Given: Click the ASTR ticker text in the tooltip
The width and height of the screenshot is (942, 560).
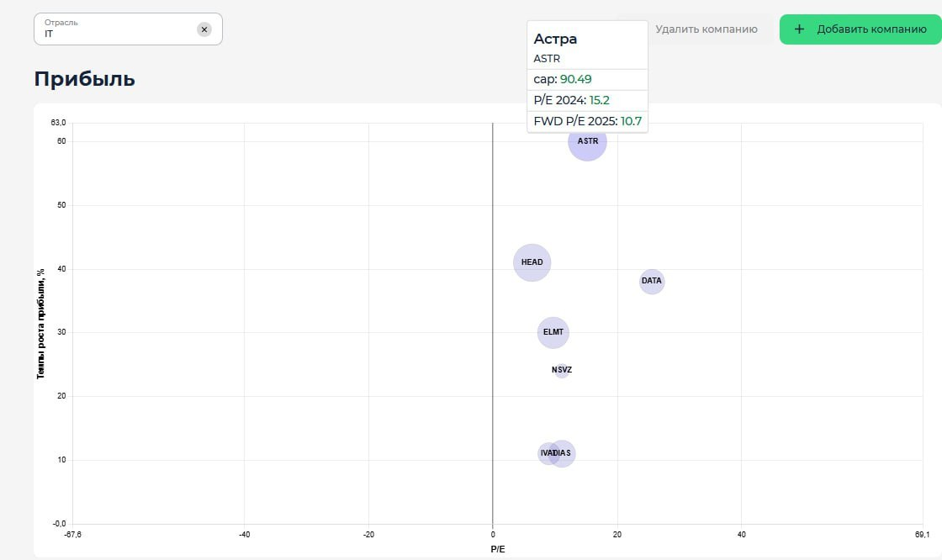Looking at the screenshot, I should pos(547,59).
